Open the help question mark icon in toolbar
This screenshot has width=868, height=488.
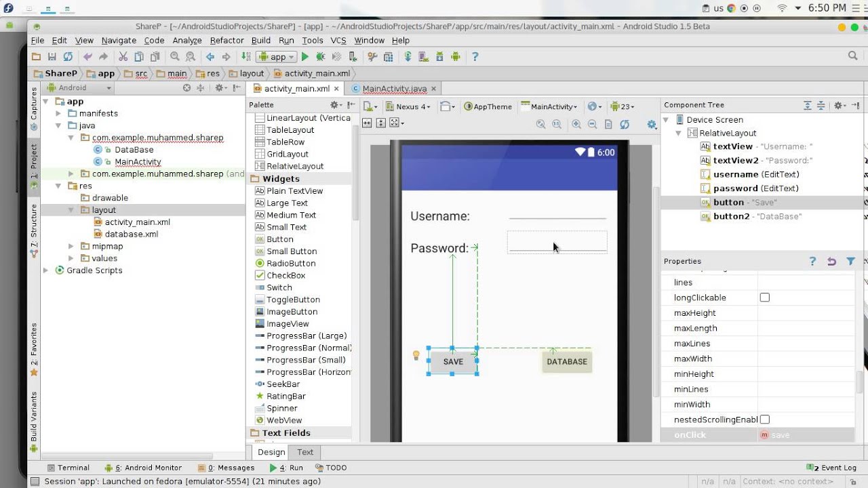[475, 57]
